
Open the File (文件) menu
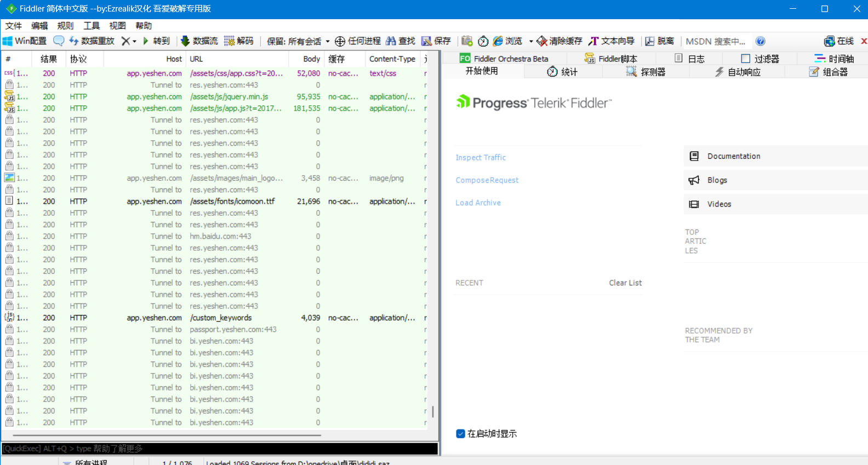pyautogui.click(x=14, y=26)
